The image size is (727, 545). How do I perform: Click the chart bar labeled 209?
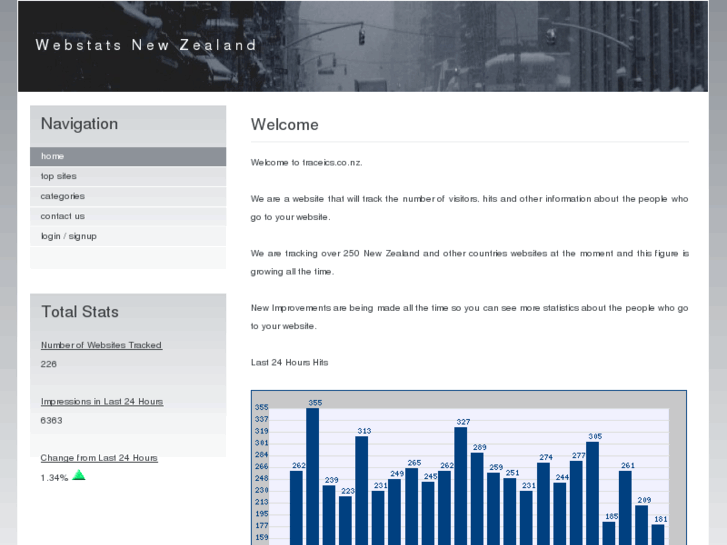(x=642, y=525)
